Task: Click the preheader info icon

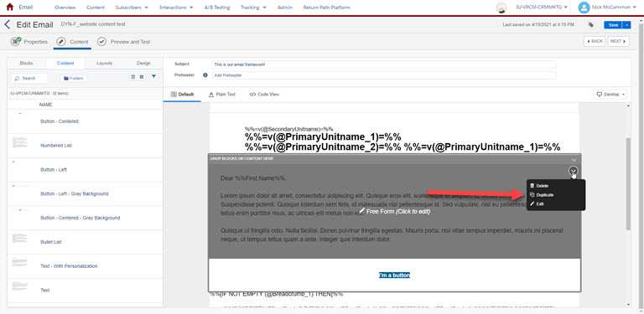Action: point(205,75)
